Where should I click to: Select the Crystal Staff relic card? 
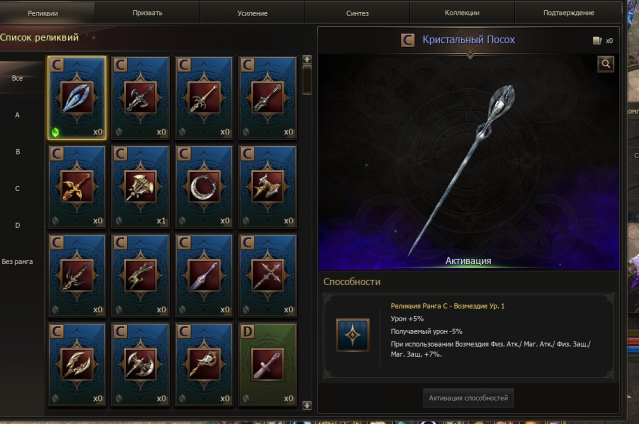(x=77, y=98)
